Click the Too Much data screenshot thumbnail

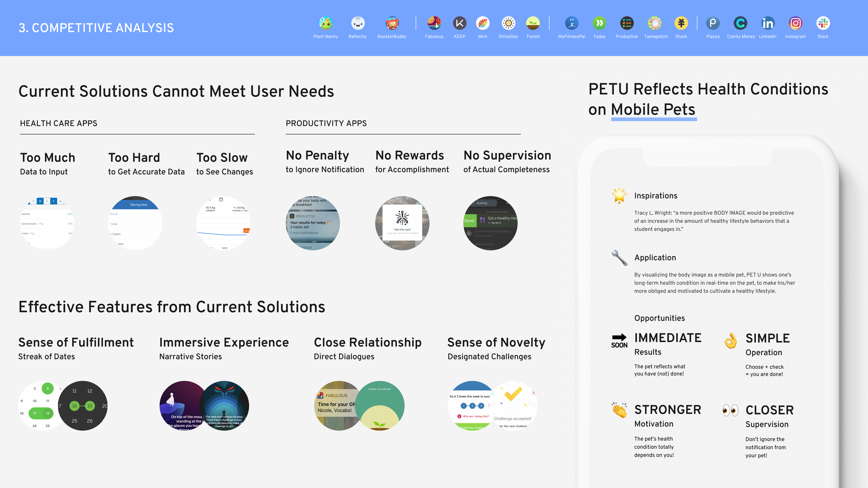point(47,223)
